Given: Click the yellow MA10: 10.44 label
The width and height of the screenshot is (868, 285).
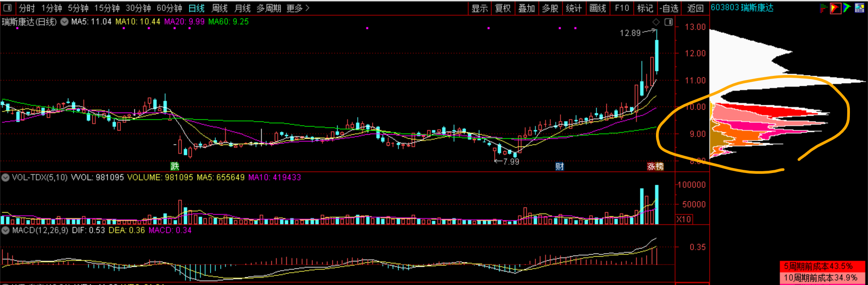Looking at the screenshot, I should click(x=138, y=22).
